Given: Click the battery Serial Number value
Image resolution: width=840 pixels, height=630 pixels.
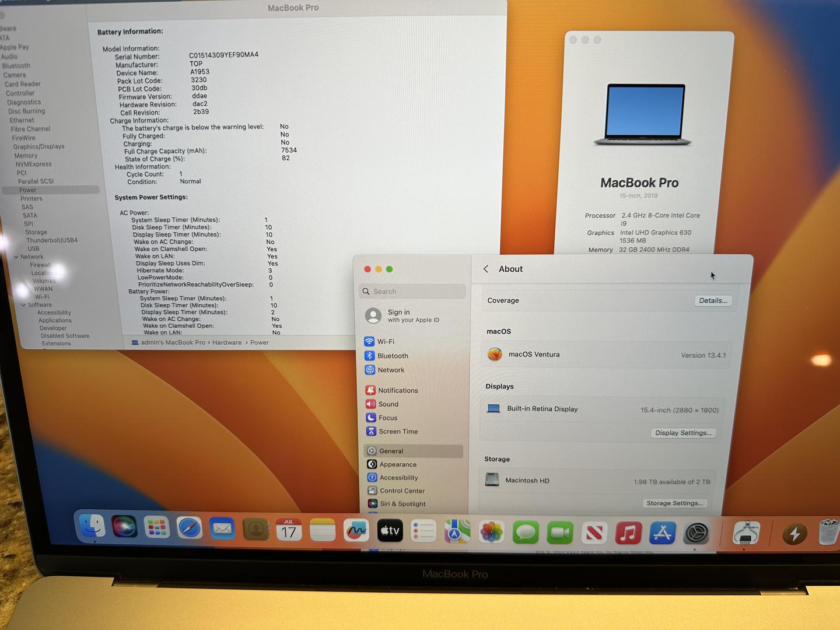Looking at the screenshot, I should click(x=223, y=55).
